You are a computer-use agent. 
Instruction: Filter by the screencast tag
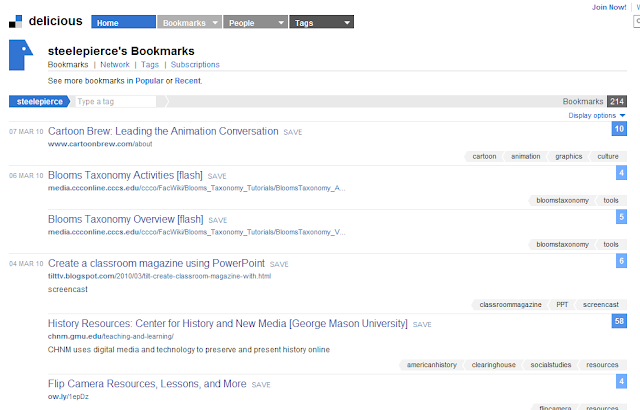[601, 304]
